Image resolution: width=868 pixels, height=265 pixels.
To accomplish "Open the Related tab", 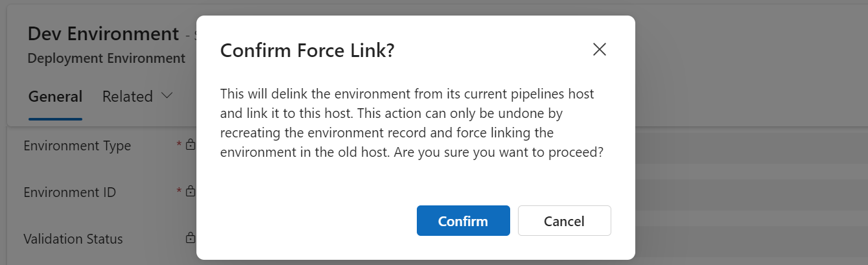I will [x=128, y=97].
